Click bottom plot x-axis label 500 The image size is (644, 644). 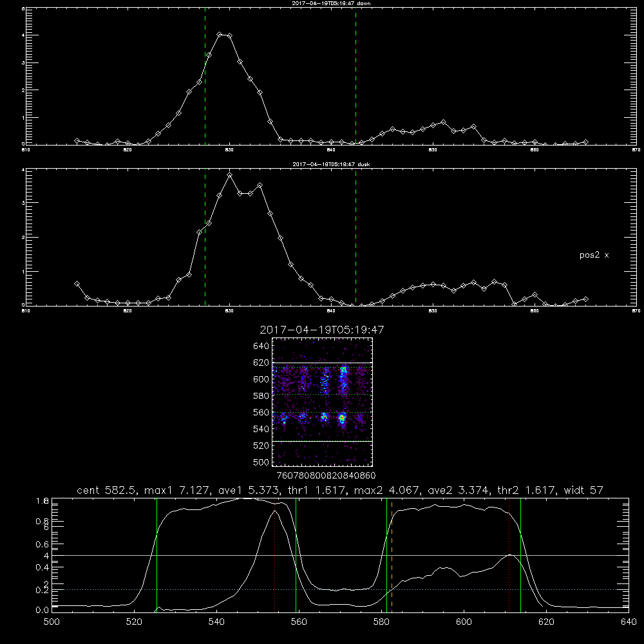[x=52, y=622]
